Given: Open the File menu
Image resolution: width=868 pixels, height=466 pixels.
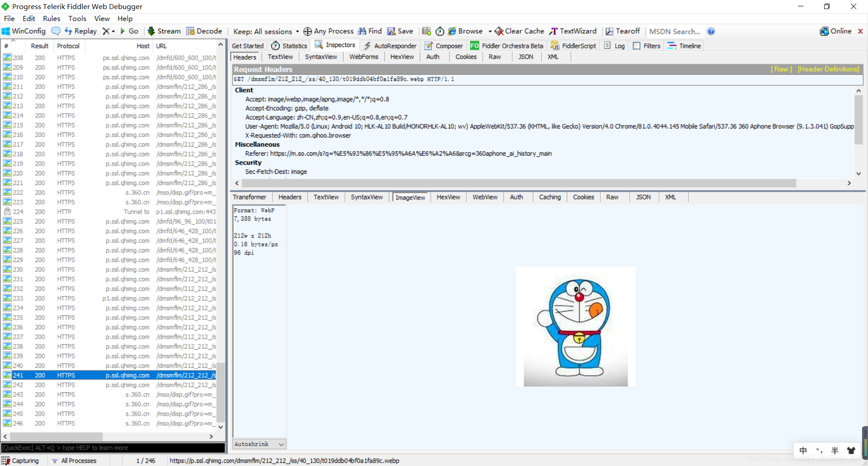Looking at the screenshot, I should [x=9, y=19].
